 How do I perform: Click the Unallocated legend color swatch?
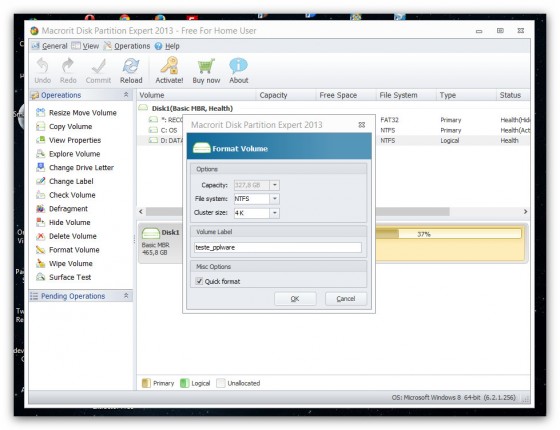click(221, 383)
